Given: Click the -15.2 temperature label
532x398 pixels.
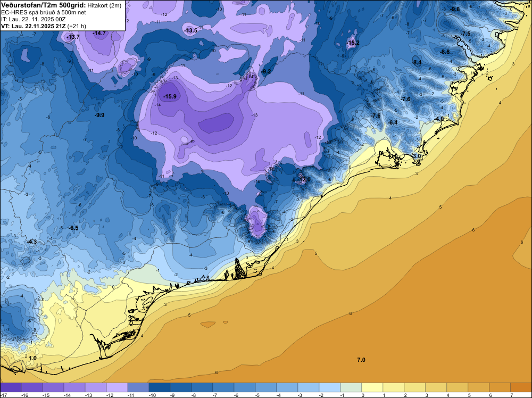Looking at the screenshot, I should pos(353,43).
